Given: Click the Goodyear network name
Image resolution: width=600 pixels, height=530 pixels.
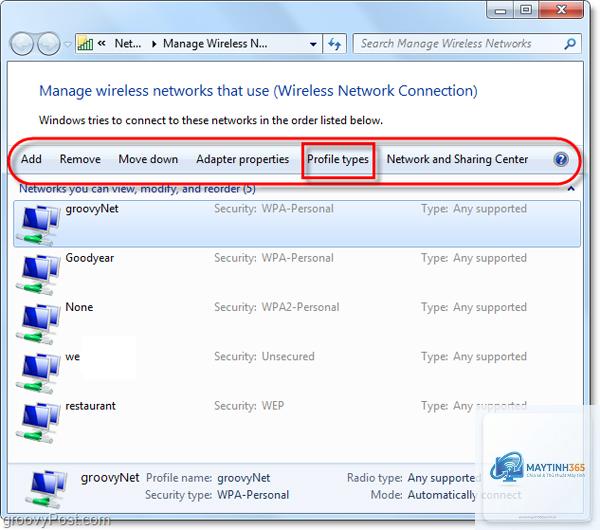Looking at the screenshot, I should click(x=90, y=258).
